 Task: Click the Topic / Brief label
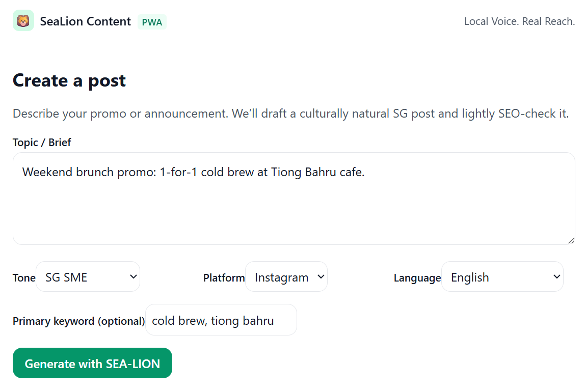tap(42, 143)
